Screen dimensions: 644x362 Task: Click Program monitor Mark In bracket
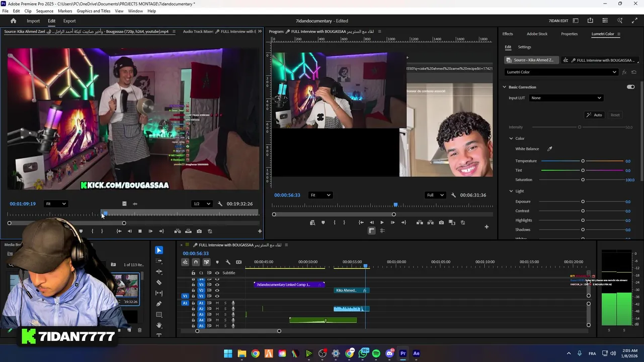[334, 222]
